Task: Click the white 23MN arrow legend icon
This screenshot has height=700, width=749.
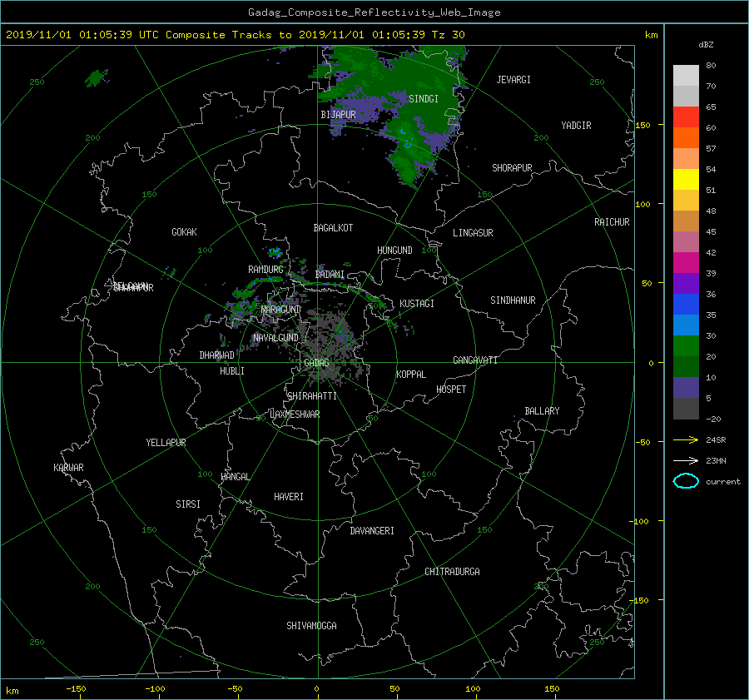Action: click(686, 460)
